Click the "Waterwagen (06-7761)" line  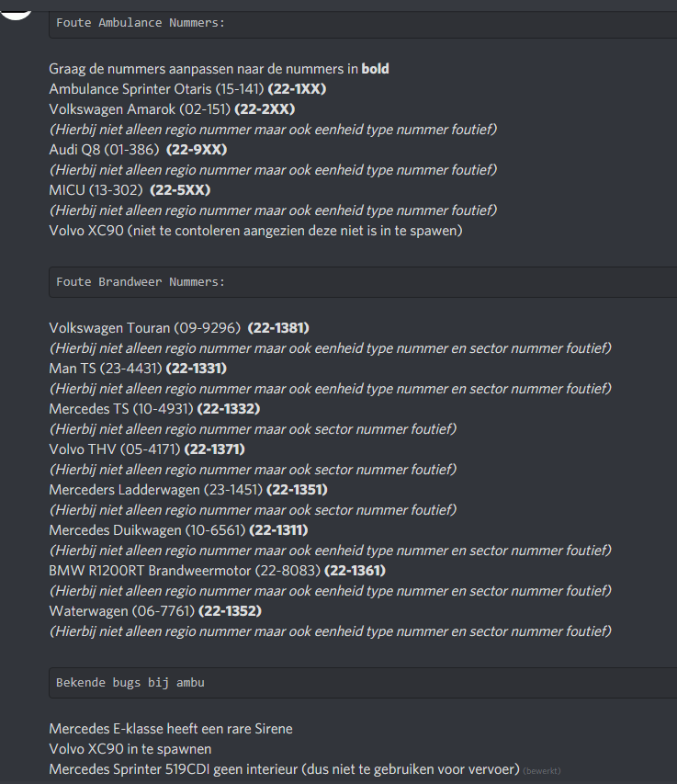(121, 611)
